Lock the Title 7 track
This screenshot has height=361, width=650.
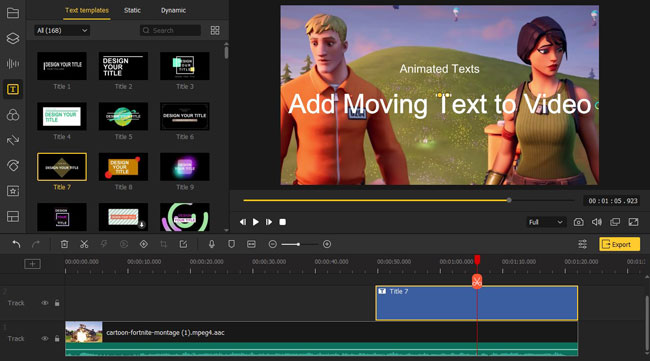57,303
